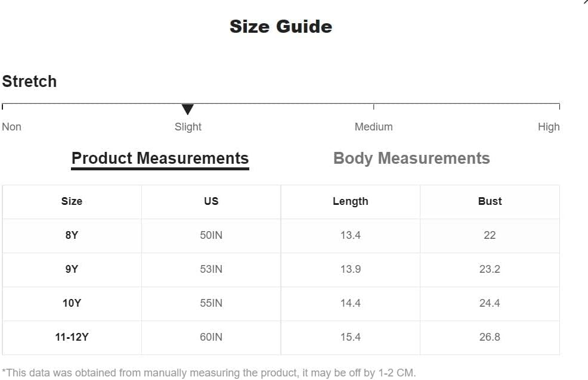The width and height of the screenshot is (588, 380).
Task: Select the 8Y size row
Action: click(281, 235)
